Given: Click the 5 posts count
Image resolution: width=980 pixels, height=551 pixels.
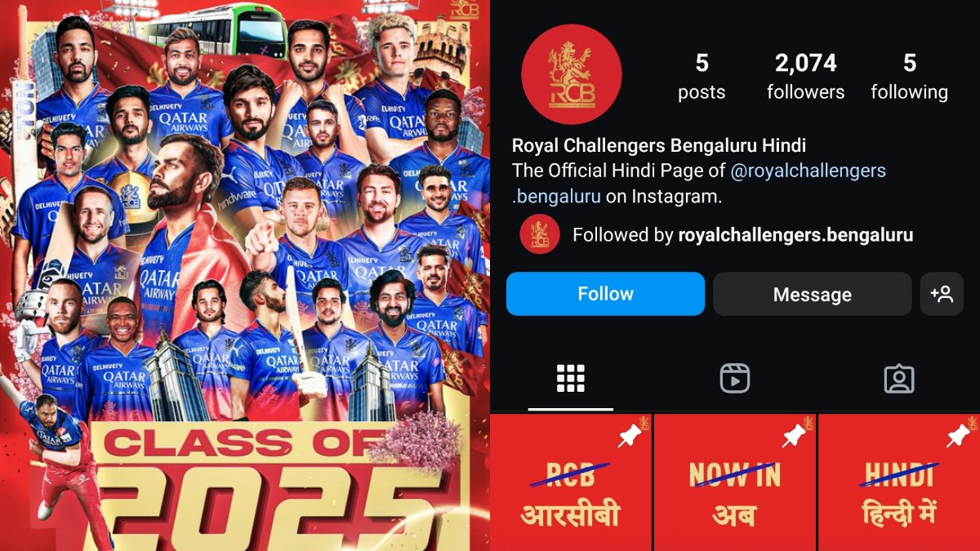Looking at the screenshot, I should coord(702,77).
